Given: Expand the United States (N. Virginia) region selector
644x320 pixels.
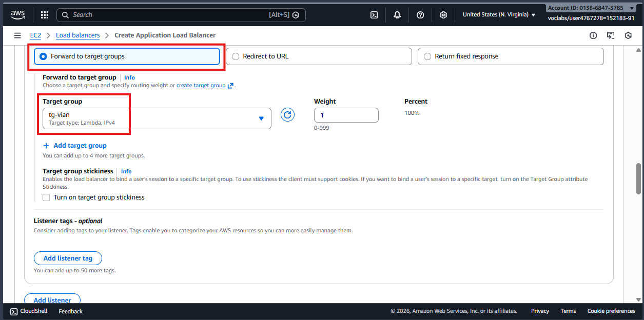Looking at the screenshot, I should [x=499, y=15].
